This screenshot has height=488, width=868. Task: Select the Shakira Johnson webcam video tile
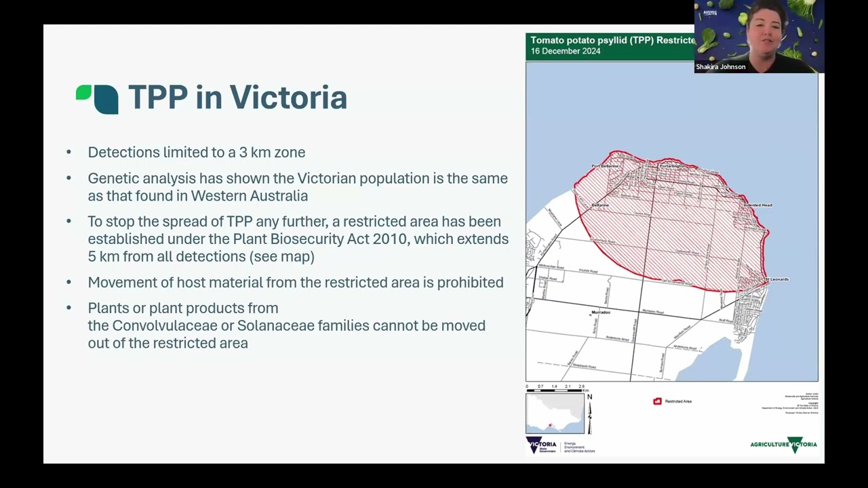[759, 36]
